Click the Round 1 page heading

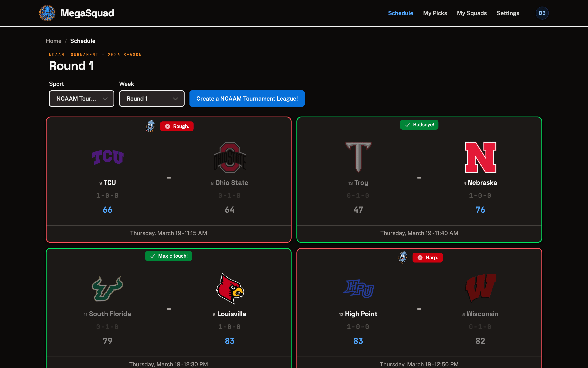[x=71, y=66]
